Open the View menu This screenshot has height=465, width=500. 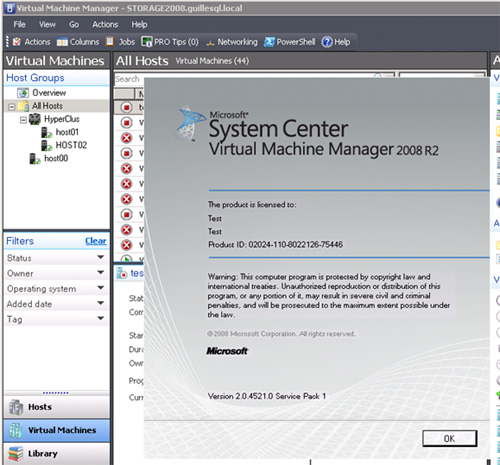point(47,24)
